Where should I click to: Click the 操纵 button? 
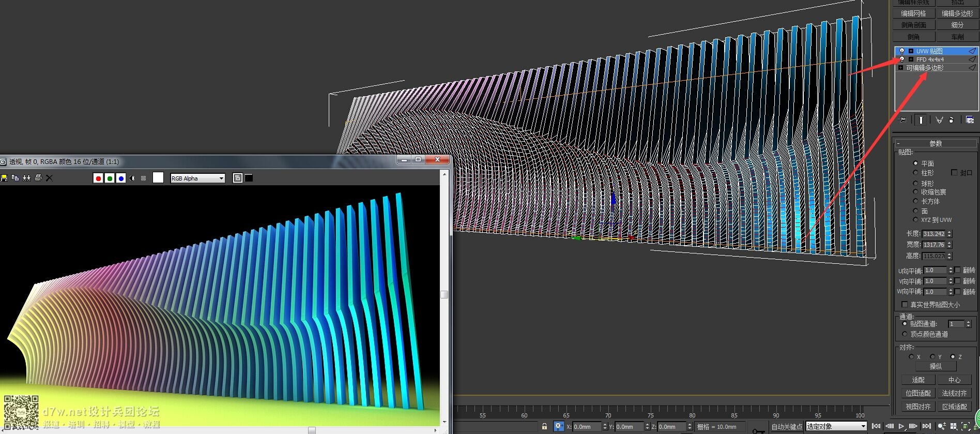[936, 366]
